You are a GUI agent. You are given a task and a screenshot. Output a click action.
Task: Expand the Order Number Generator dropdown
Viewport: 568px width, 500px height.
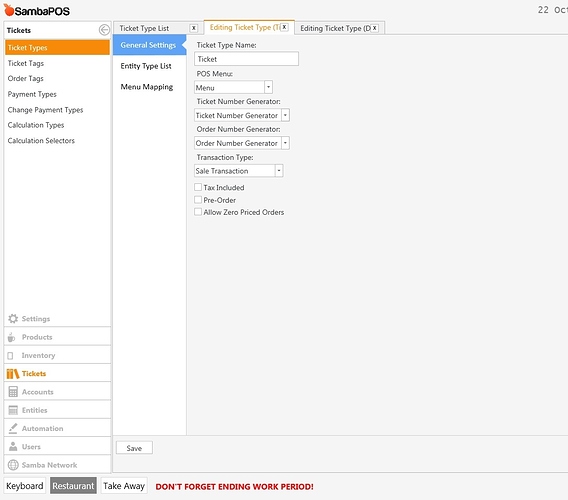(285, 143)
